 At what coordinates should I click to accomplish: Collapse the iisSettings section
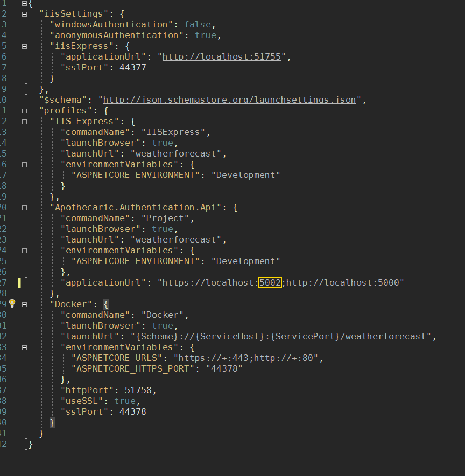pyautogui.click(x=25, y=13)
